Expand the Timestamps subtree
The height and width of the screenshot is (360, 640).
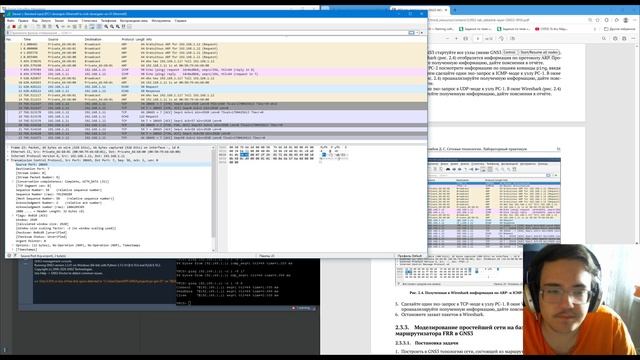[x=13, y=249]
